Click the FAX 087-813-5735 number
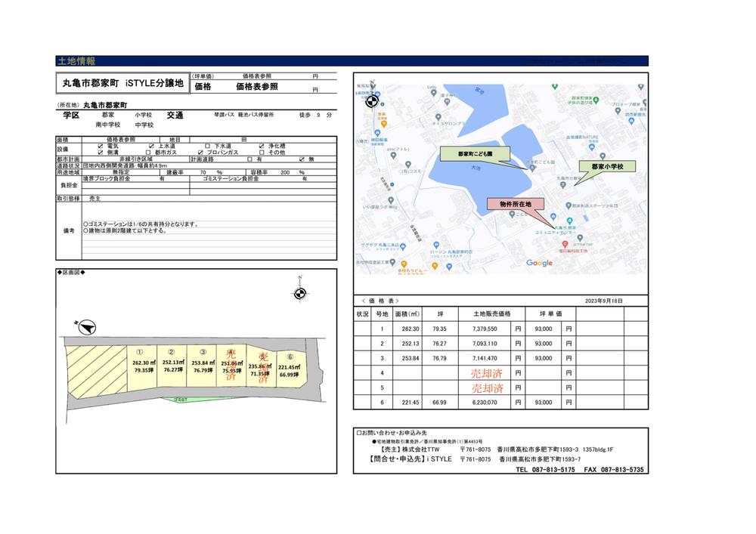This screenshot has width=756, height=534. [x=613, y=470]
